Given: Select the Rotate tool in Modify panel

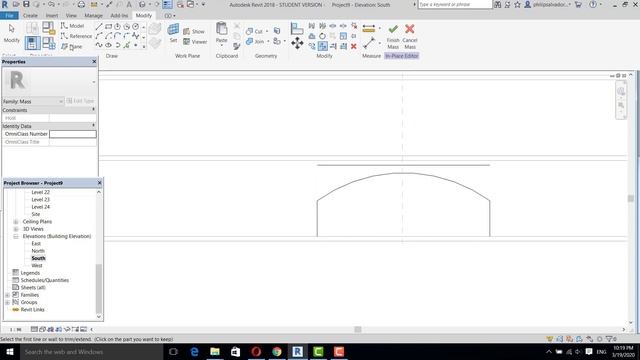Looking at the screenshot, I should pos(322,36).
